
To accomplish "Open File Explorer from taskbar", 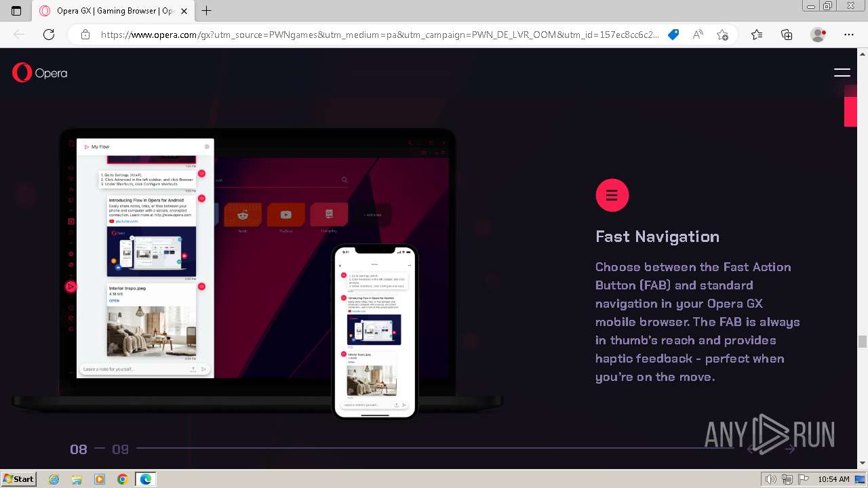I will [x=77, y=479].
